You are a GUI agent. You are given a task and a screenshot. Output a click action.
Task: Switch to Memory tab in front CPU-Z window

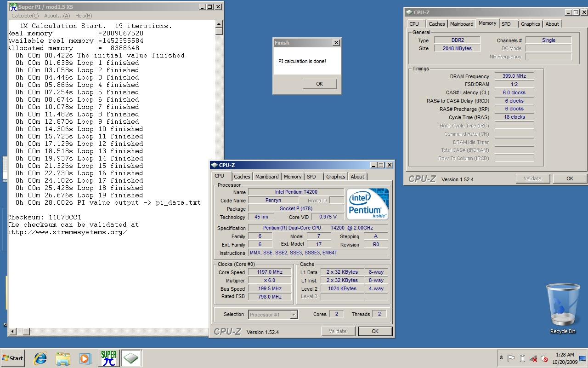[x=293, y=177]
